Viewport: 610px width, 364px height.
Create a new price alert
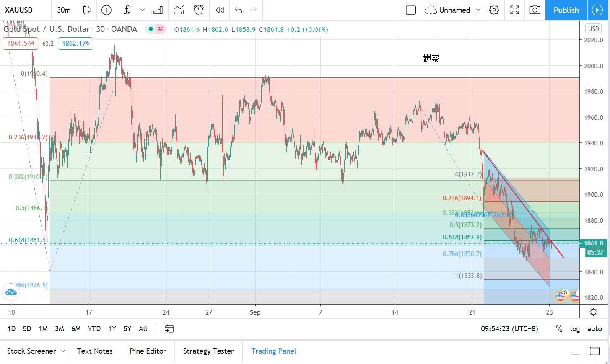(x=199, y=10)
